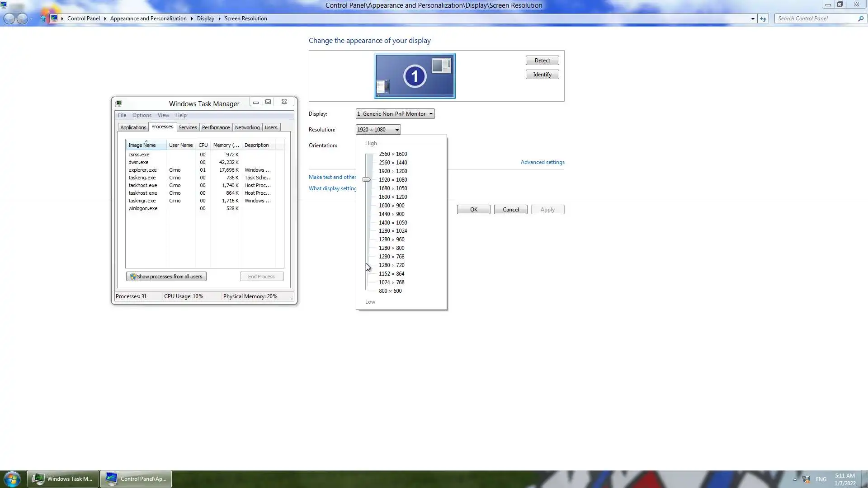Select the monitor 1 preview image
The image size is (868, 488).
pyautogui.click(x=415, y=76)
